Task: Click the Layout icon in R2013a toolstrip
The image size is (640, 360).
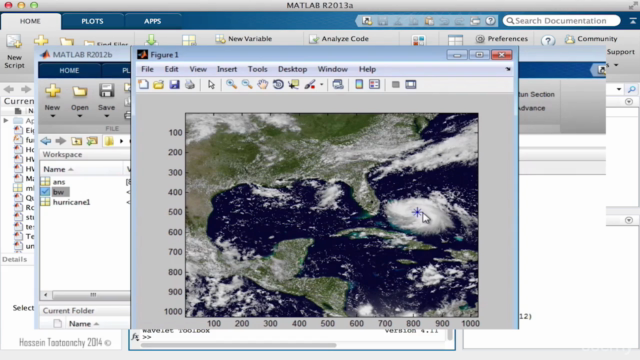Action: 455,40
